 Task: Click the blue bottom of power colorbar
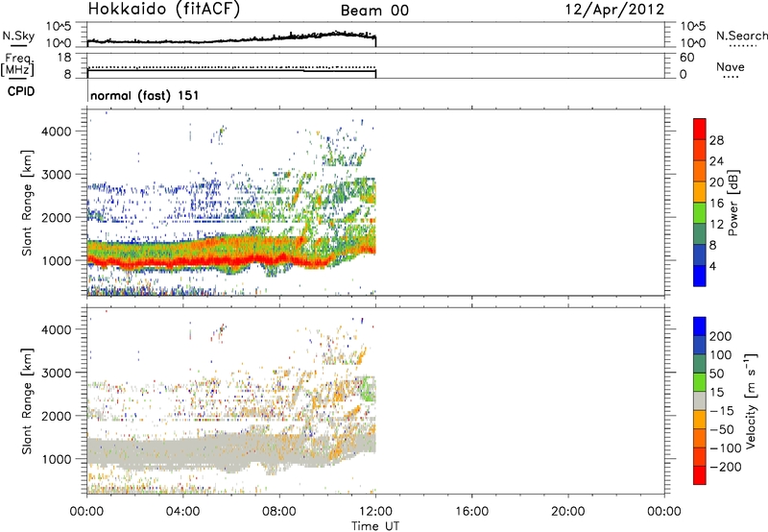tap(700, 277)
